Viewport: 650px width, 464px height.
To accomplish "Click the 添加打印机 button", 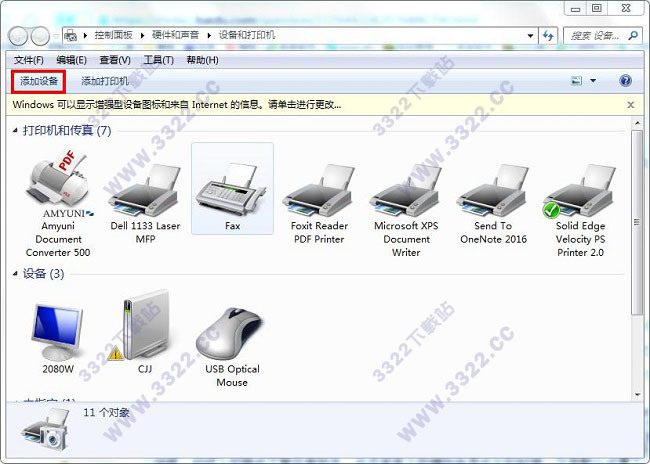I will (105, 81).
